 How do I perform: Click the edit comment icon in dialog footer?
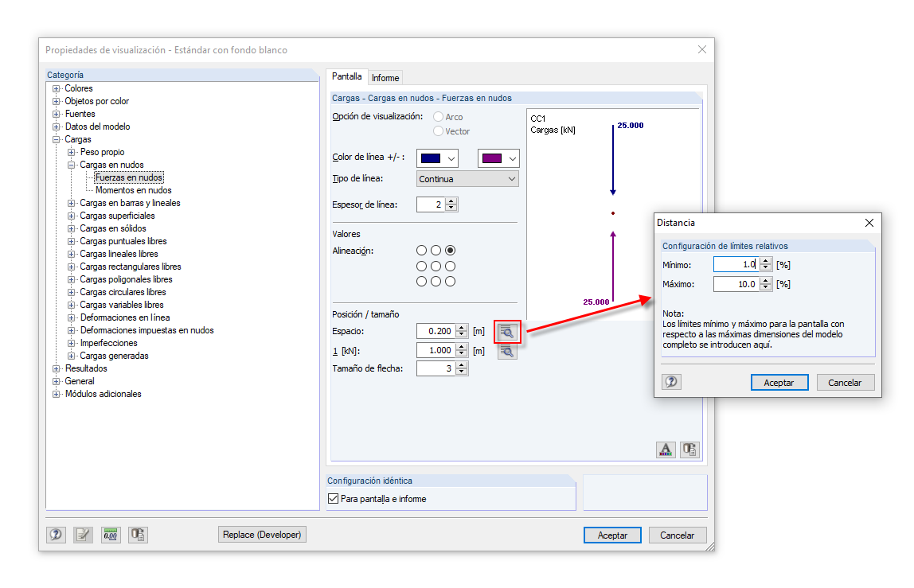[84, 535]
